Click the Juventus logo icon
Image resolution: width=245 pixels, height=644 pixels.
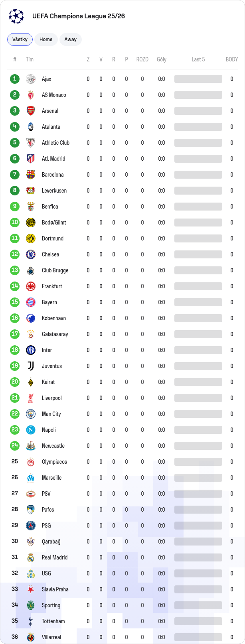click(31, 366)
